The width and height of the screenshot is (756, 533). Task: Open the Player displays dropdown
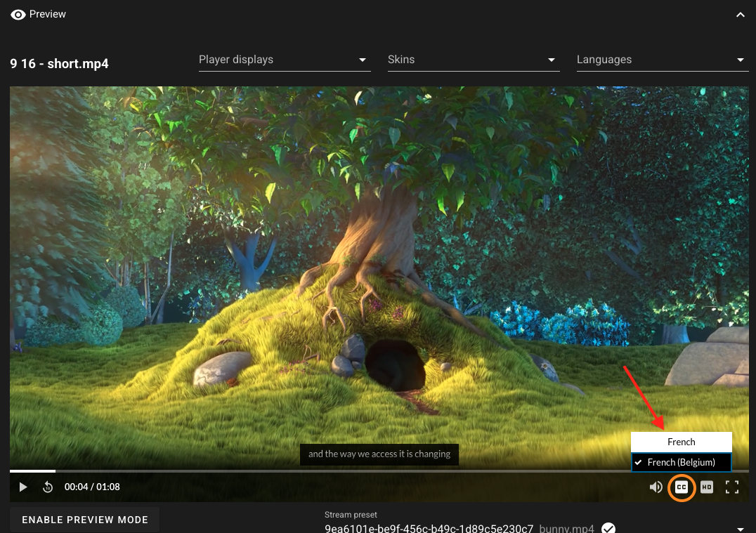coord(285,60)
